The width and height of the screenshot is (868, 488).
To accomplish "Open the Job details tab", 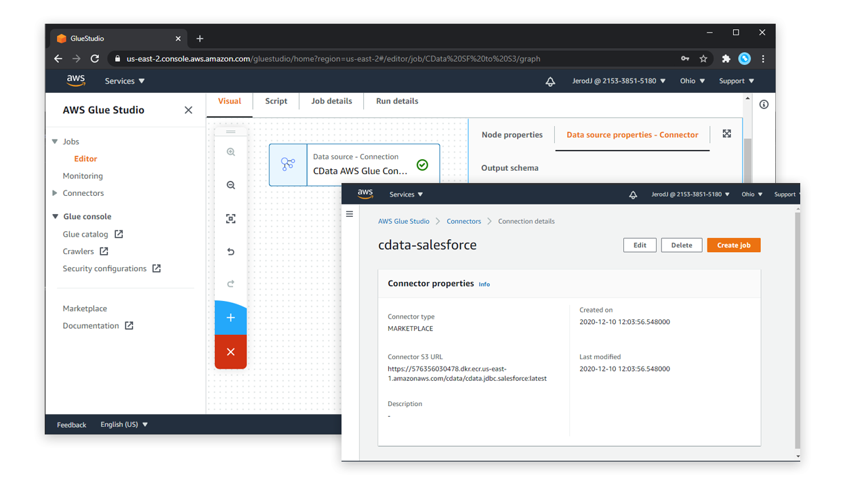I will pyautogui.click(x=331, y=101).
